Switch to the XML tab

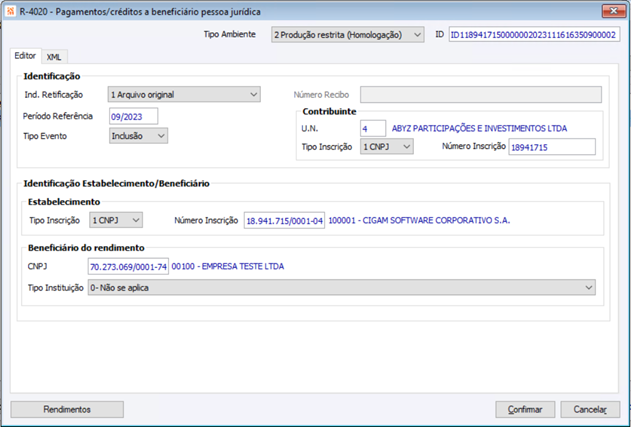(54, 57)
